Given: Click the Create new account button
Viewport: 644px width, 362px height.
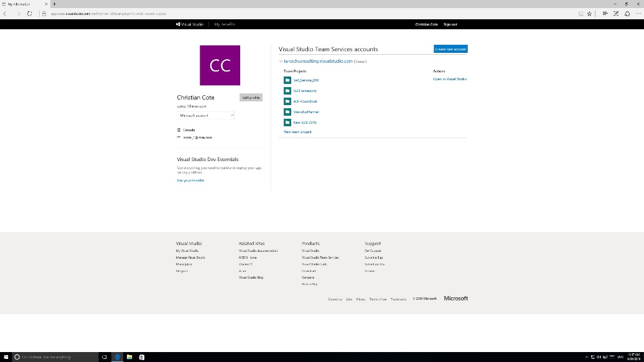Looking at the screenshot, I should coord(450,49).
